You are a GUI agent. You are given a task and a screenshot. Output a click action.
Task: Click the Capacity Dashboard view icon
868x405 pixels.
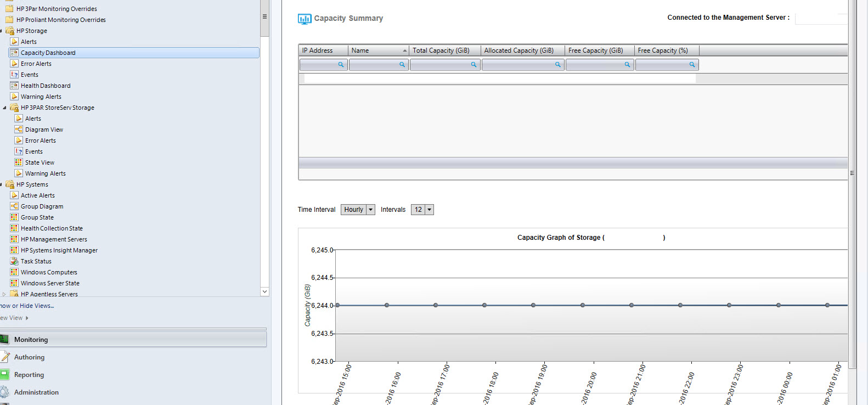pyautogui.click(x=14, y=53)
